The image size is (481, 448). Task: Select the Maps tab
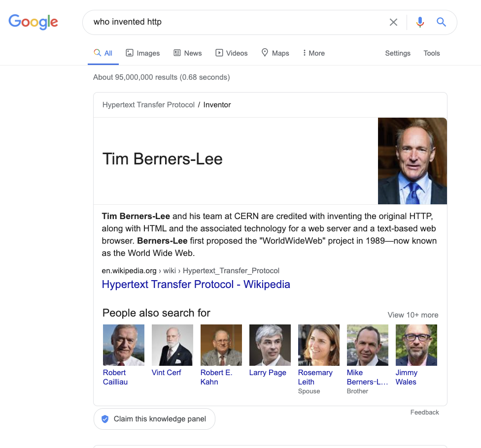coord(275,53)
